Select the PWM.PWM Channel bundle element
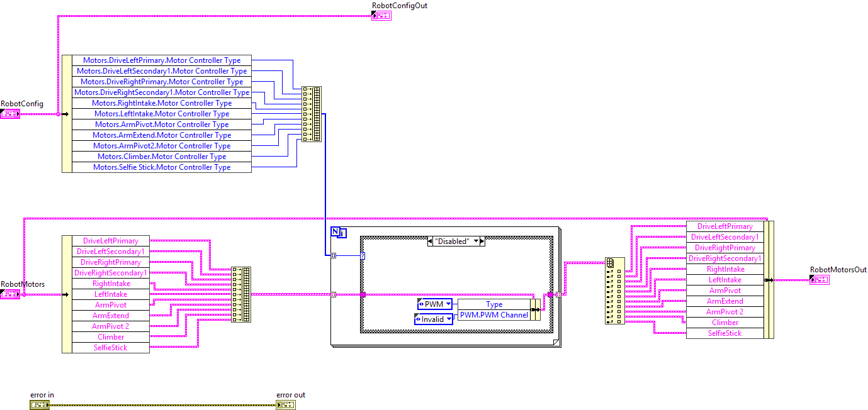 (x=494, y=315)
